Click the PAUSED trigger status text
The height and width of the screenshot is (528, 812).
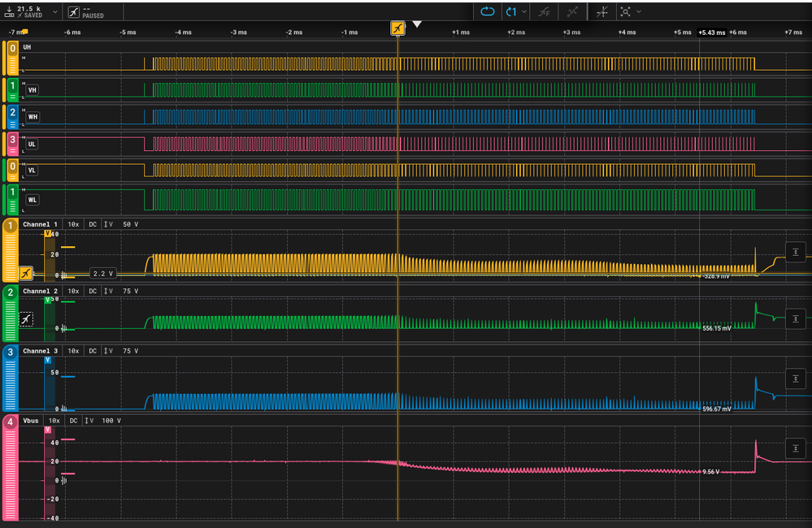tap(93, 15)
